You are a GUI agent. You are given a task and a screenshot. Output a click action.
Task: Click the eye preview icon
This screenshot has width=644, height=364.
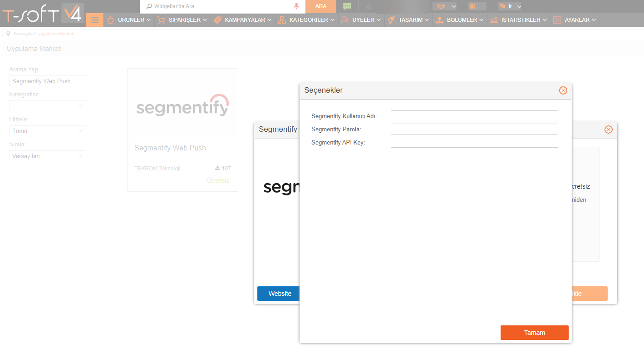441,6
